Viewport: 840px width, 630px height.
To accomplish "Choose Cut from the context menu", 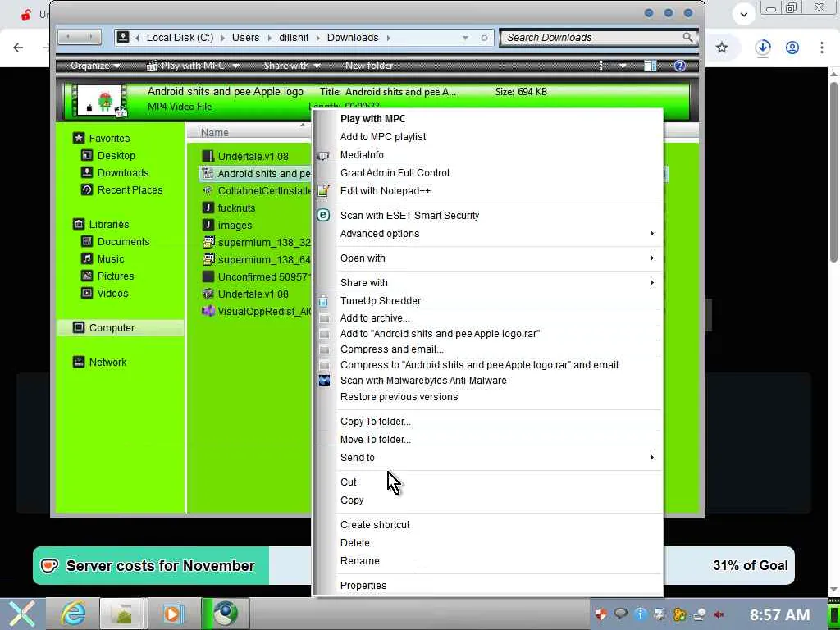I will (x=348, y=482).
